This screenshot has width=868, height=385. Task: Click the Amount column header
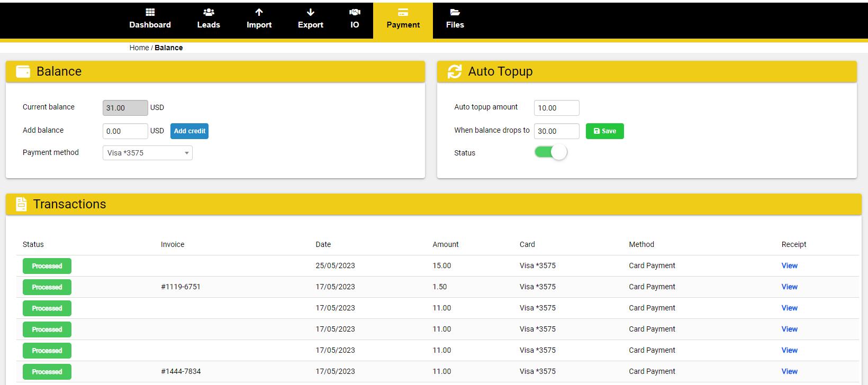coord(446,244)
